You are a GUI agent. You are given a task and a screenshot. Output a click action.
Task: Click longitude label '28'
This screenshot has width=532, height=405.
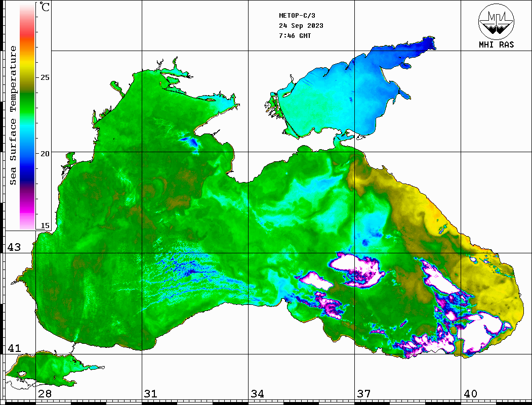pos(45,394)
